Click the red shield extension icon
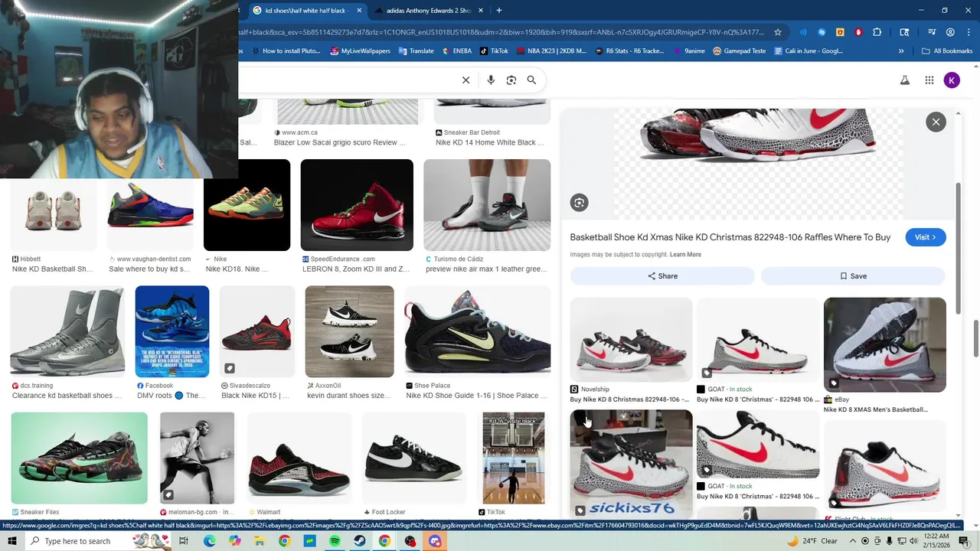The width and height of the screenshot is (980, 551). (x=858, y=32)
